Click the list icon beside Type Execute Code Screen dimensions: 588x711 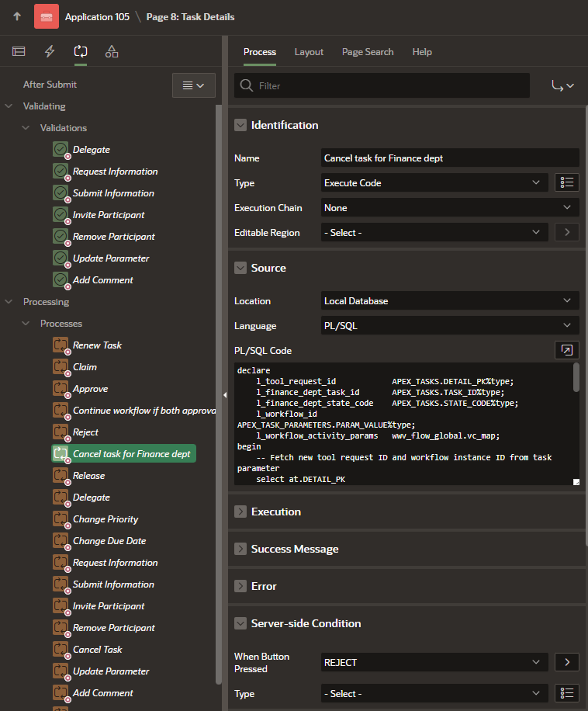[x=567, y=182]
